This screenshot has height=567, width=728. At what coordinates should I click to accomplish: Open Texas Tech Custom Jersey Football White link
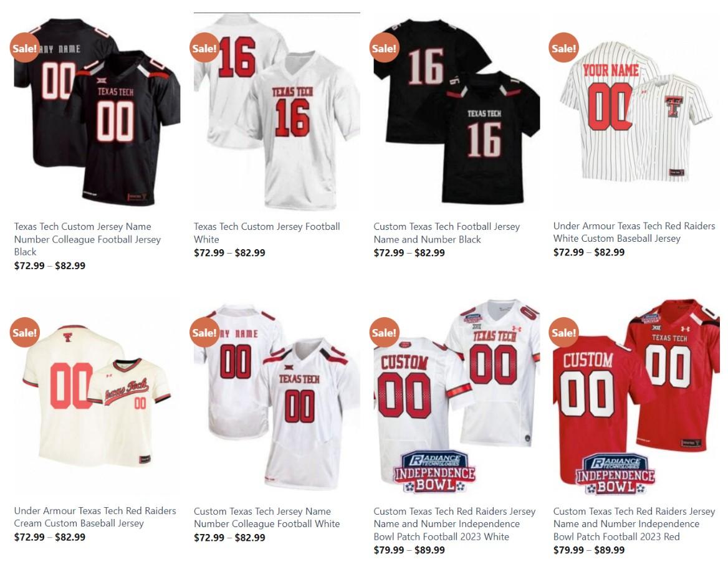click(x=267, y=233)
